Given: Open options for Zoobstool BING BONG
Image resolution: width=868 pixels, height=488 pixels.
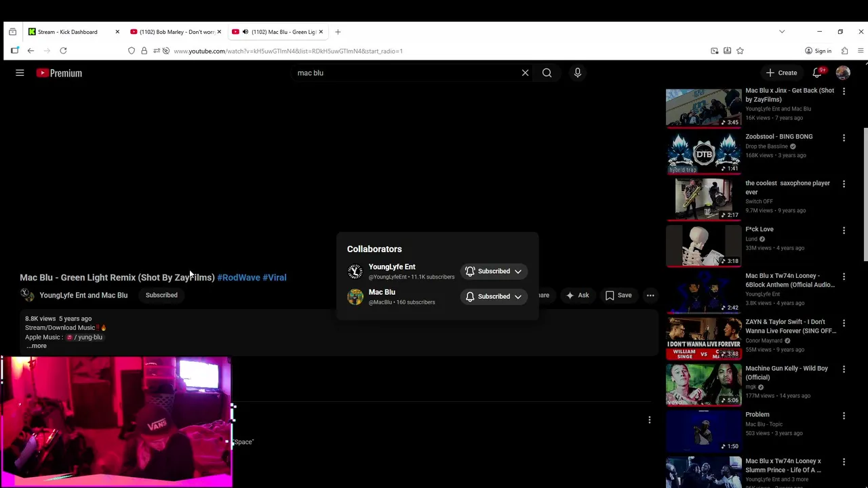Looking at the screenshot, I should [x=844, y=138].
